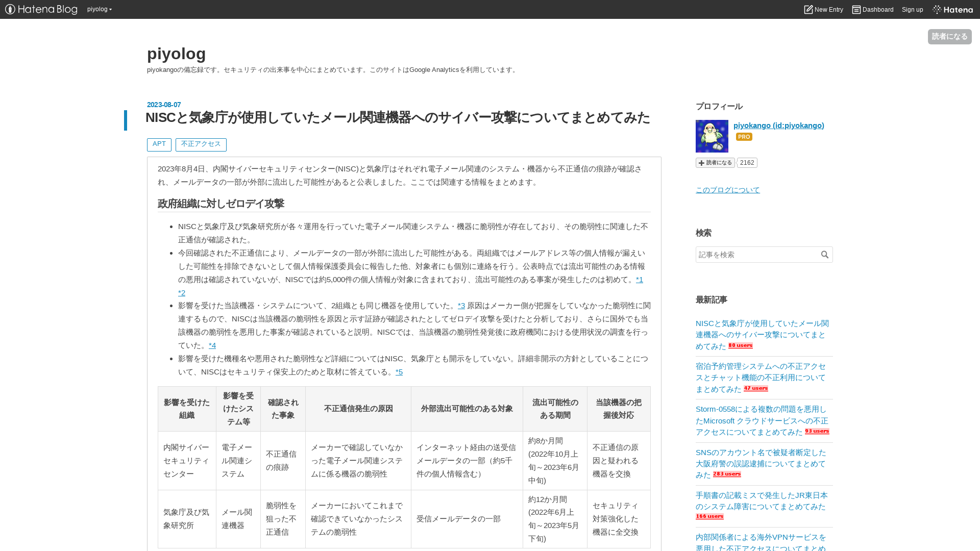Open recent article about Storm-0558
Image resolution: width=980 pixels, height=551 pixels.
click(762, 420)
